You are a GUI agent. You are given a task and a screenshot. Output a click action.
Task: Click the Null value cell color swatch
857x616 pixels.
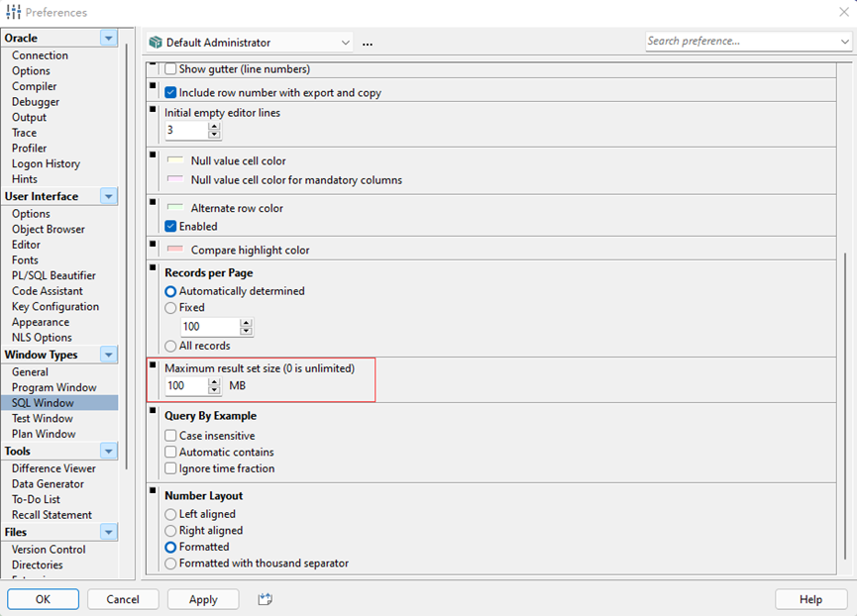175,160
